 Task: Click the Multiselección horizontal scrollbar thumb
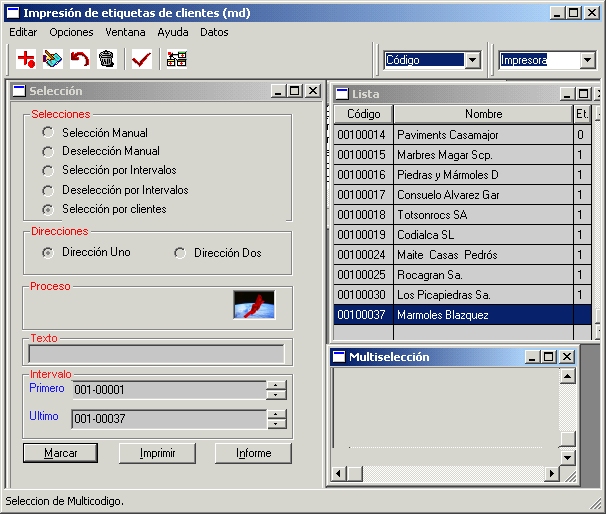[355, 473]
